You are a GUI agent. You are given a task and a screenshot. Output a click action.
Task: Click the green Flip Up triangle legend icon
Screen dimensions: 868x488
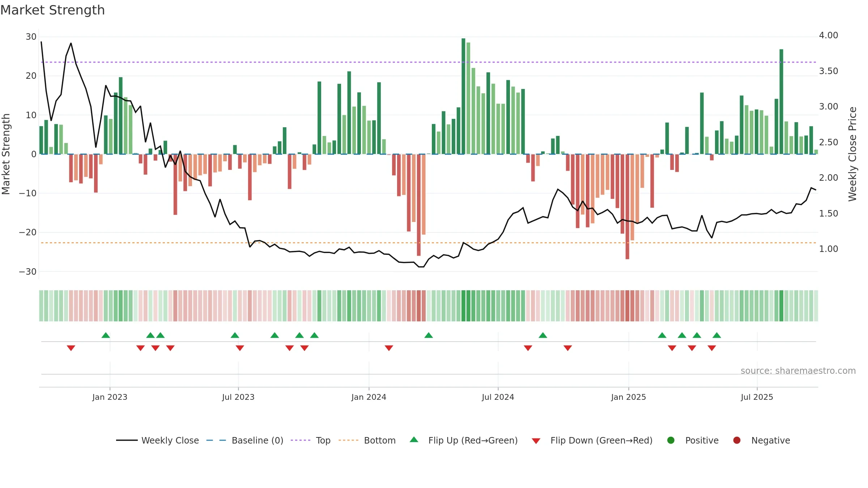(414, 440)
